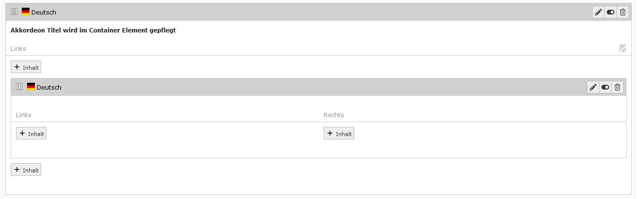
Task: Hide the nested two-column element via toggle
Action: pos(605,87)
